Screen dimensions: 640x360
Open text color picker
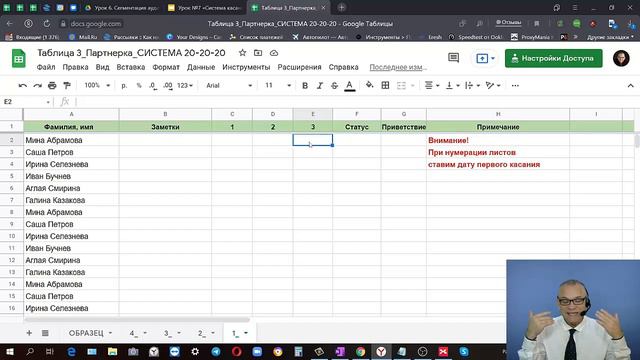349,85
